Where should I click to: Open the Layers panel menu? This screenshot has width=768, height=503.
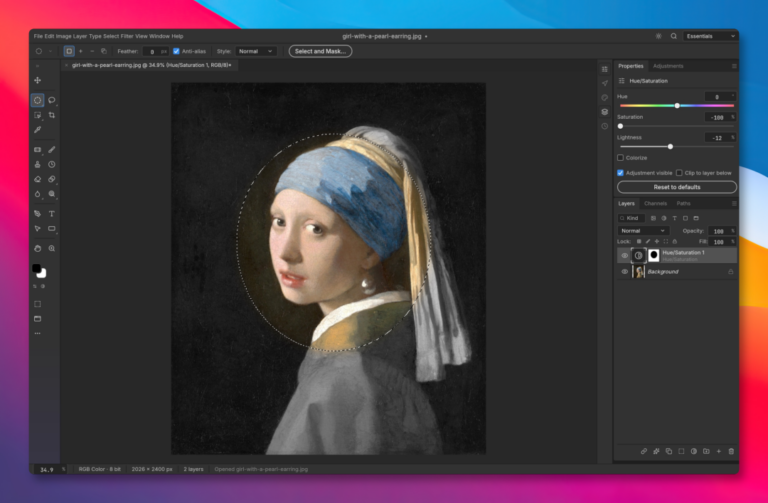[x=734, y=203]
